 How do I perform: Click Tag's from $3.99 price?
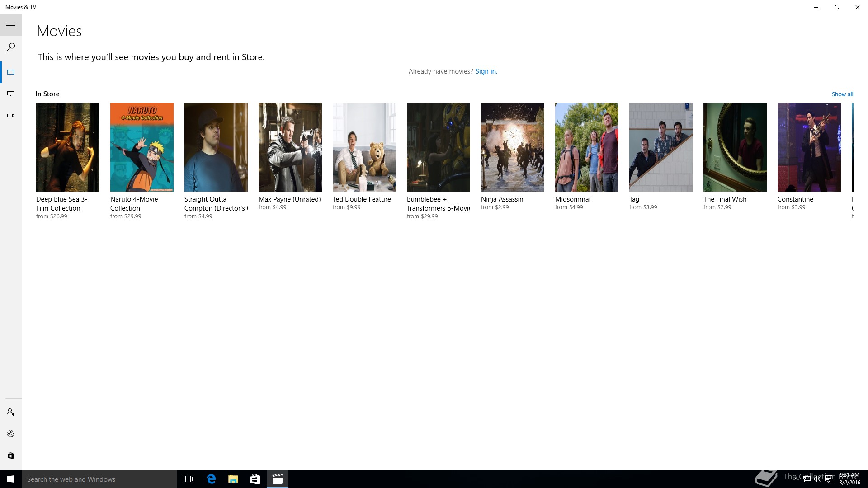tap(643, 207)
